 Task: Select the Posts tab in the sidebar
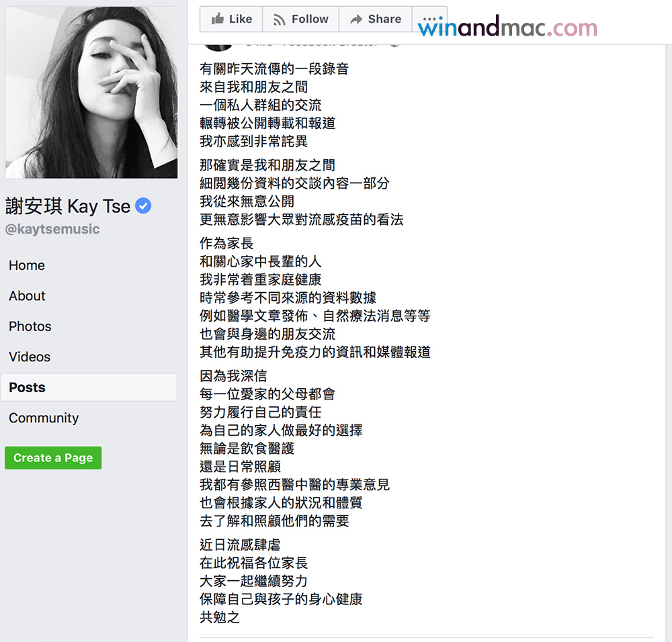[x=28, y=387]
